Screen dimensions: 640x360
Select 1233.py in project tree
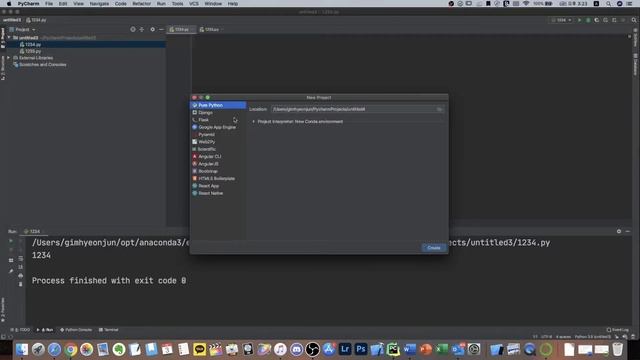point(33,51)
